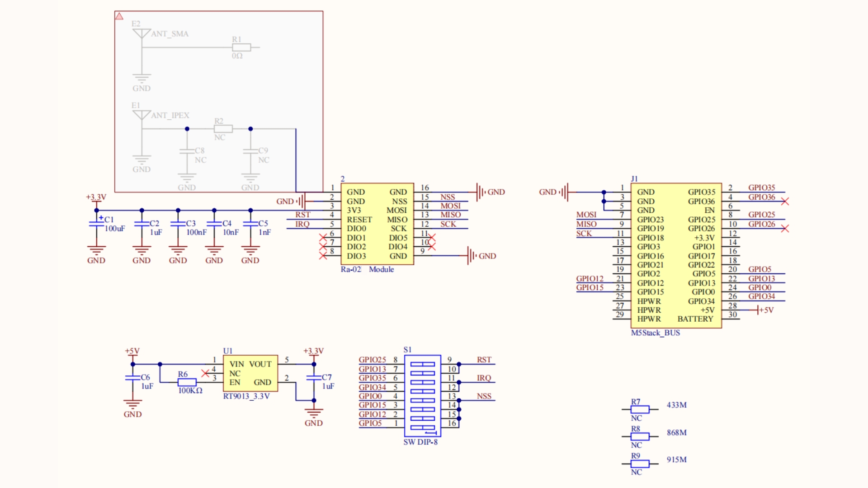Select the Ra-02 Module chip body
This screenshot has height=488, width=868.
tap(377, 224)
